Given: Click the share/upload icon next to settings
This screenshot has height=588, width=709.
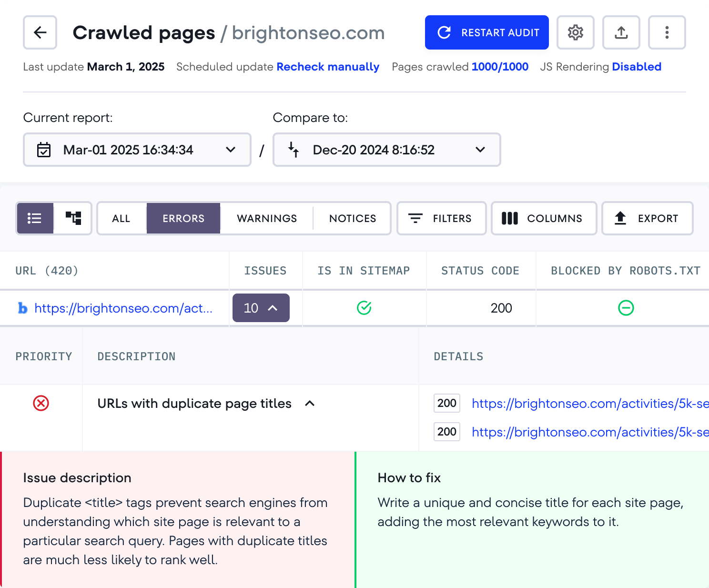Looking at the screenshot, I should click(x=621, y=32).
